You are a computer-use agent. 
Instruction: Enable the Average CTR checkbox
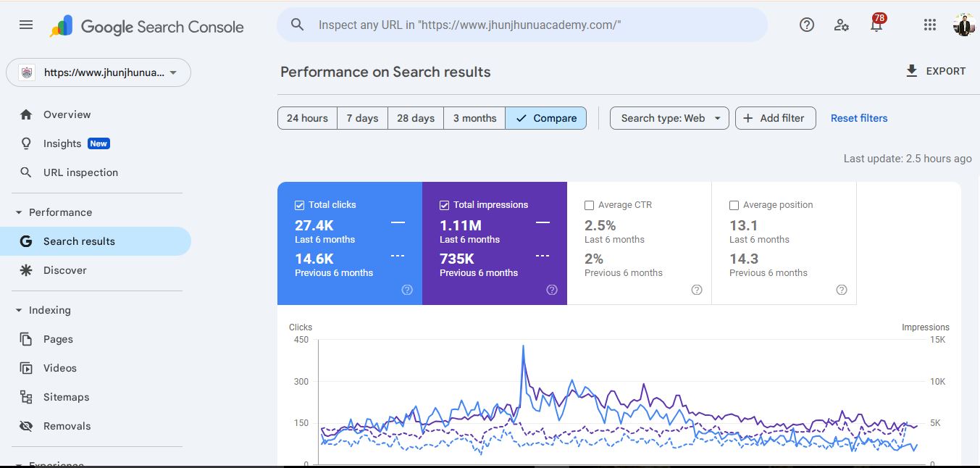(x=590, y=205)
